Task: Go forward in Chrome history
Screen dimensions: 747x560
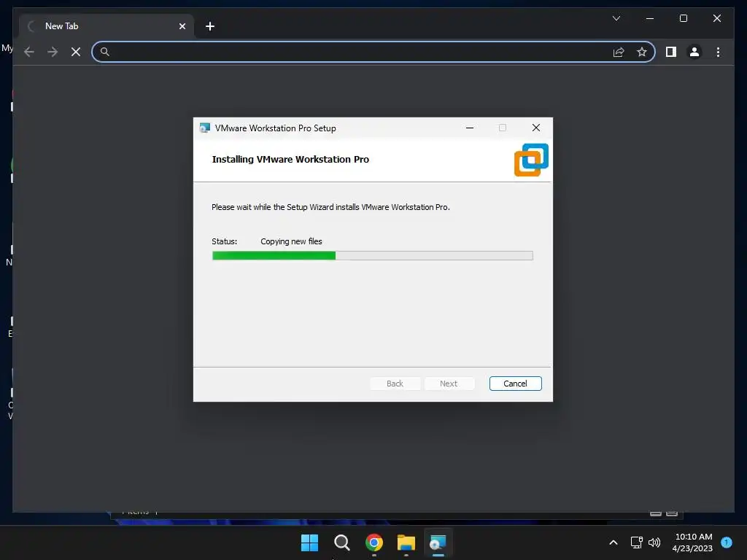Action: pos(53,52)
